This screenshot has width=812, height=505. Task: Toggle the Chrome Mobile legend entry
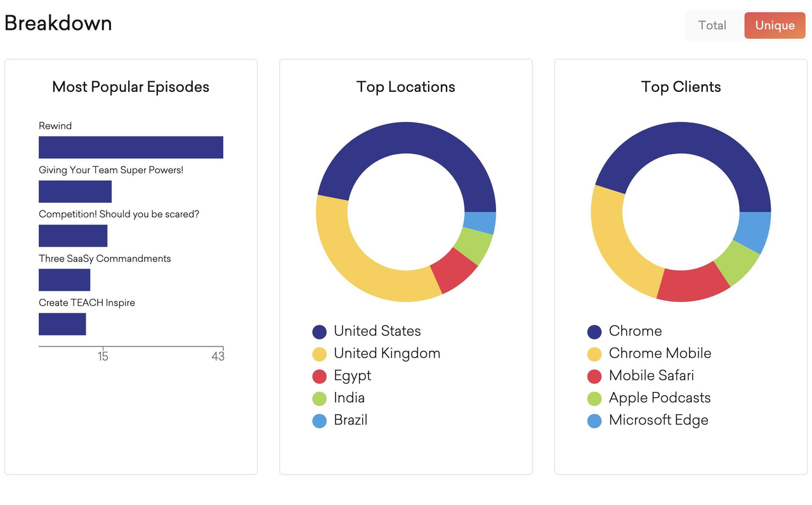pos(594,353)
